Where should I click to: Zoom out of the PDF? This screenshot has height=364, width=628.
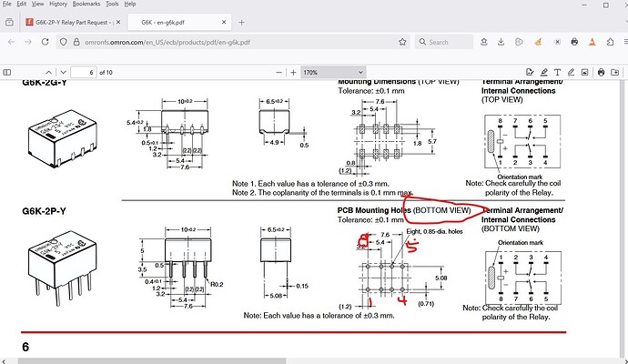pyautogui.click(x=279, y=73)
